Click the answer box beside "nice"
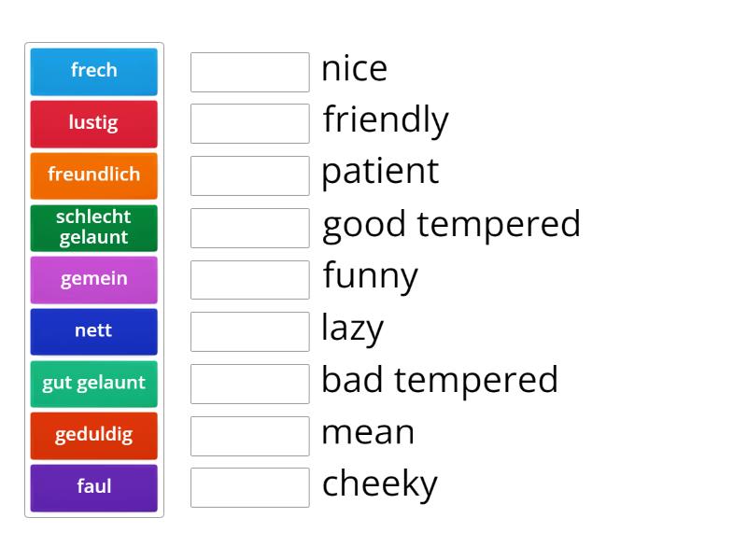Screen dimensions: 747x560 [249, 71]
